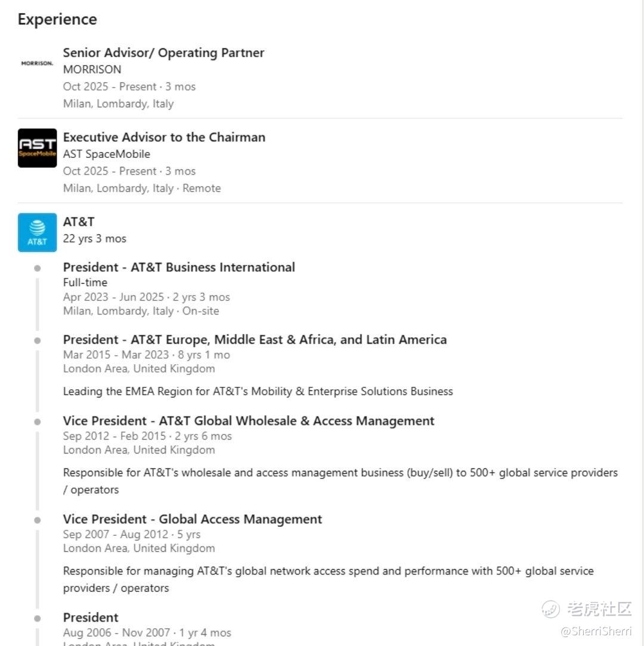Select President - AT&T Business International role
The width and height of the screenshot is (644, 646).
pos(179,268)
